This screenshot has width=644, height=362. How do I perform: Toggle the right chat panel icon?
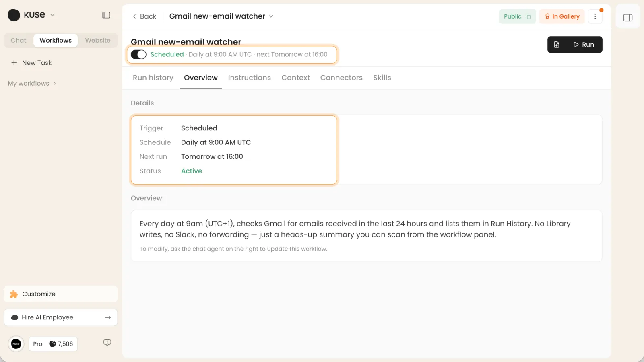pyautogui.click(x=628, y=18)
